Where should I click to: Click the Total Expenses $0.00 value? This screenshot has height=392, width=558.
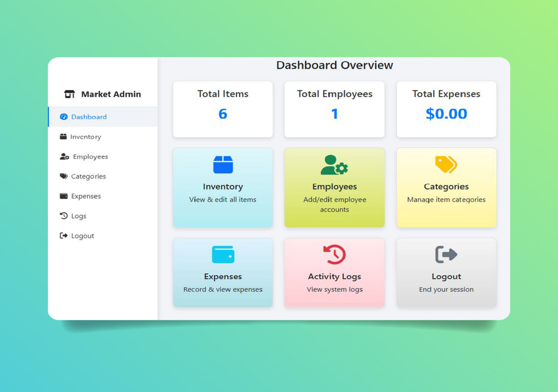pos(446,114)
